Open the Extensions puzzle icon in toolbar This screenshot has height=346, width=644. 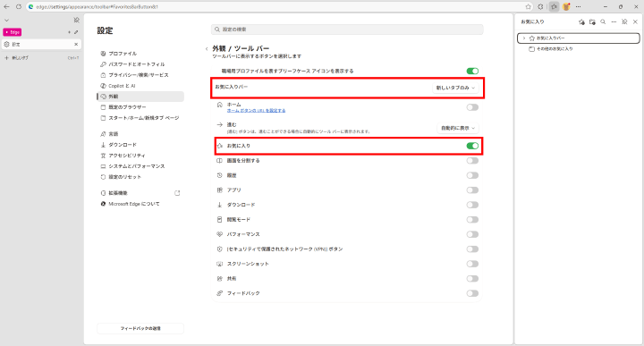[540, 6]
